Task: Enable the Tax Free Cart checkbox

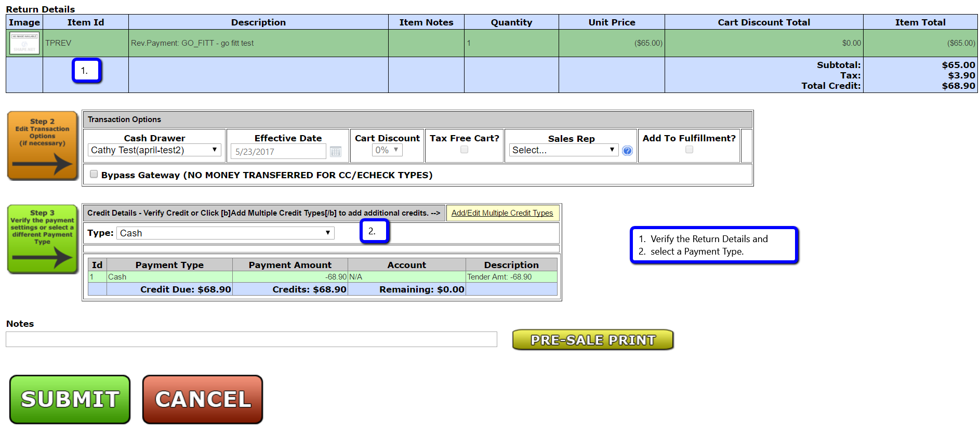Action: tap(465, 150)
